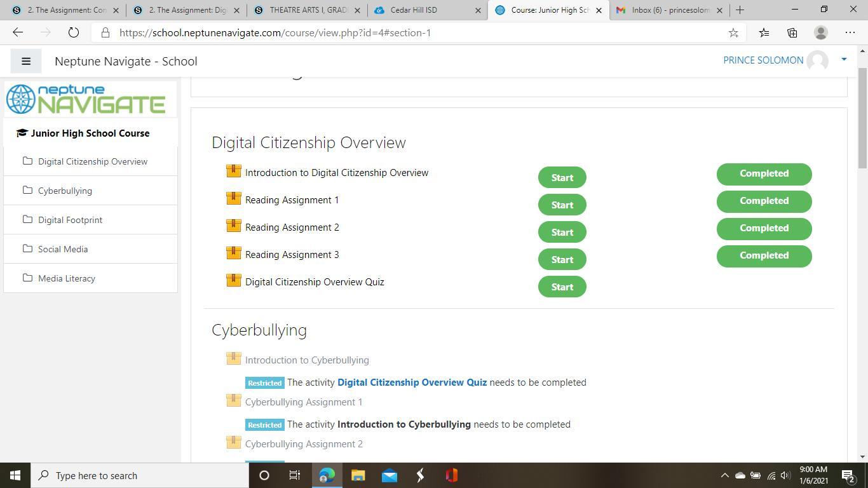Click Completed badge for Reading Assignment 1
This screenshot has width=868, height=488.
coord(764,201)
